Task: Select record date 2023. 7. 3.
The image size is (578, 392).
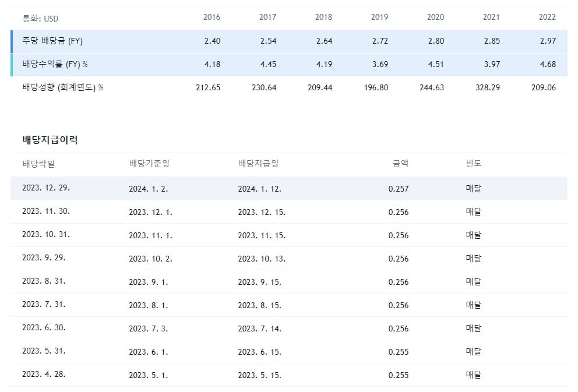Action: tap(149, 329)
